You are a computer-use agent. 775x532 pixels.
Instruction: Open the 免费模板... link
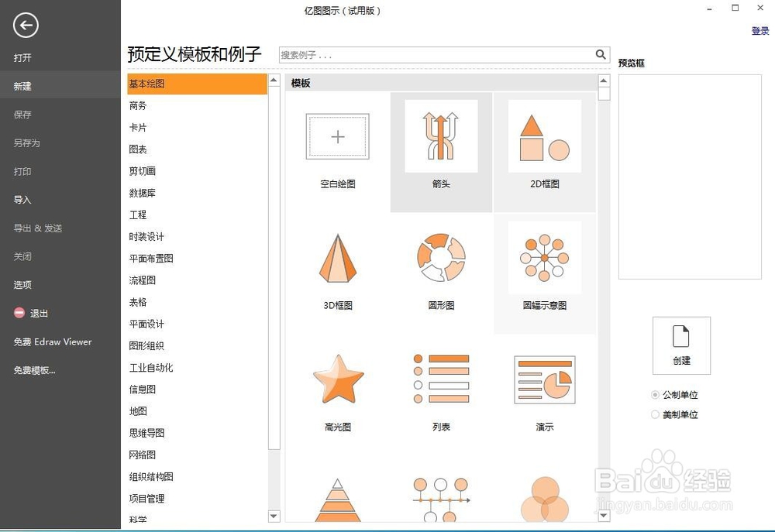[35, 370]
